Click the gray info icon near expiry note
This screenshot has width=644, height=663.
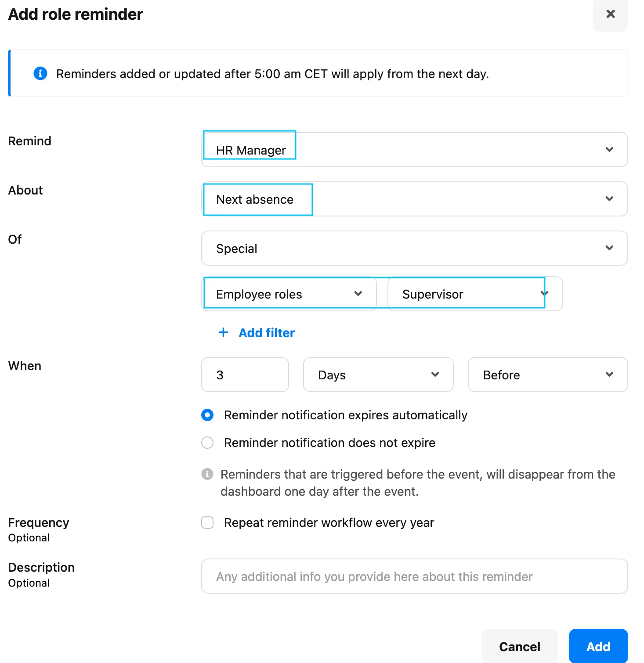coord(207,474)
